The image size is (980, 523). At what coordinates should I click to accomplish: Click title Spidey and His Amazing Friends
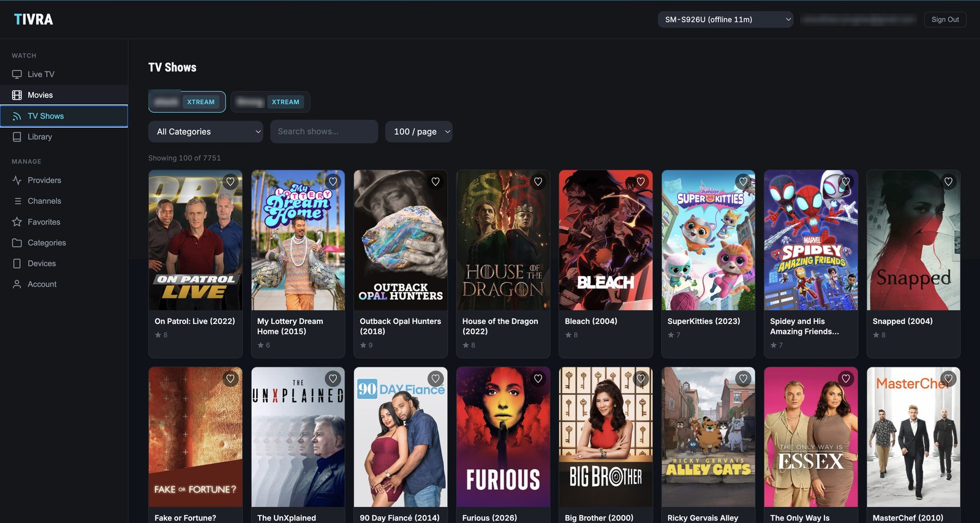pyautogui.click(x=805, y=326)
